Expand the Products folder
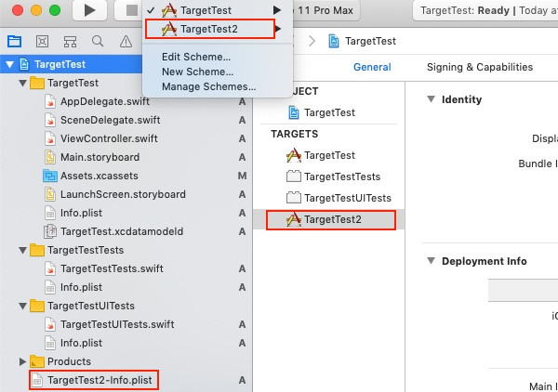The width and height of the screenshot is (558, 392). pos(22,361)
